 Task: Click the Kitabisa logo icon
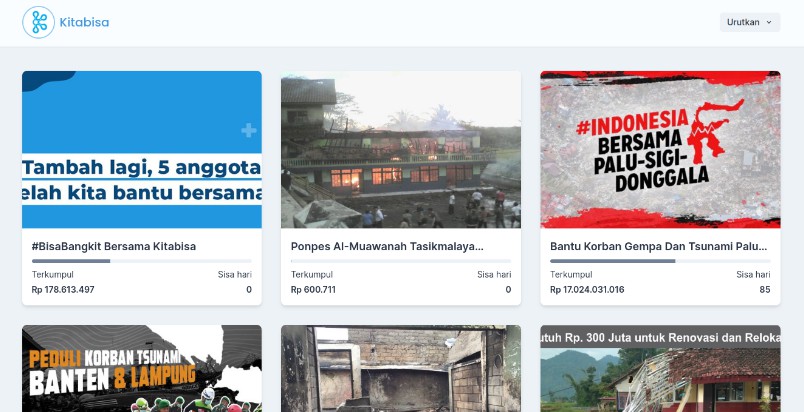click(39, 22)
